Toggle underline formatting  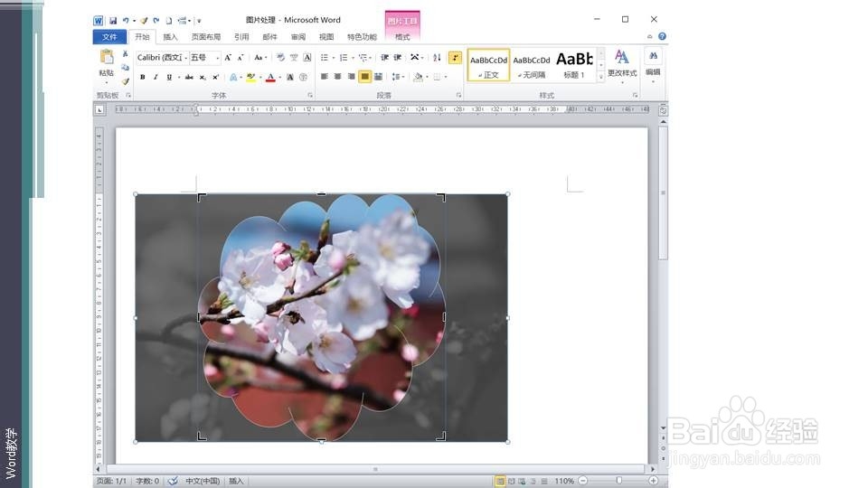pos(169,77)
